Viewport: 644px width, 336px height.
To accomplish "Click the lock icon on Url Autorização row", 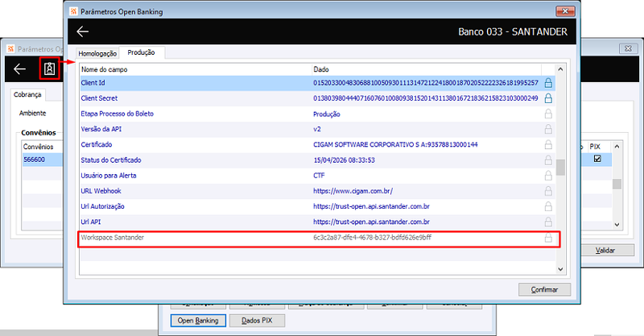I will pyautogui.click(x=548, y=206).
